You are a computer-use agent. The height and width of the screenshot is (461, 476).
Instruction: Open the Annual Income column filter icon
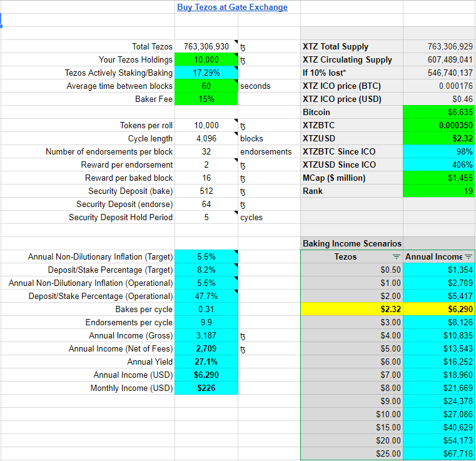click(x=468, y=256)
